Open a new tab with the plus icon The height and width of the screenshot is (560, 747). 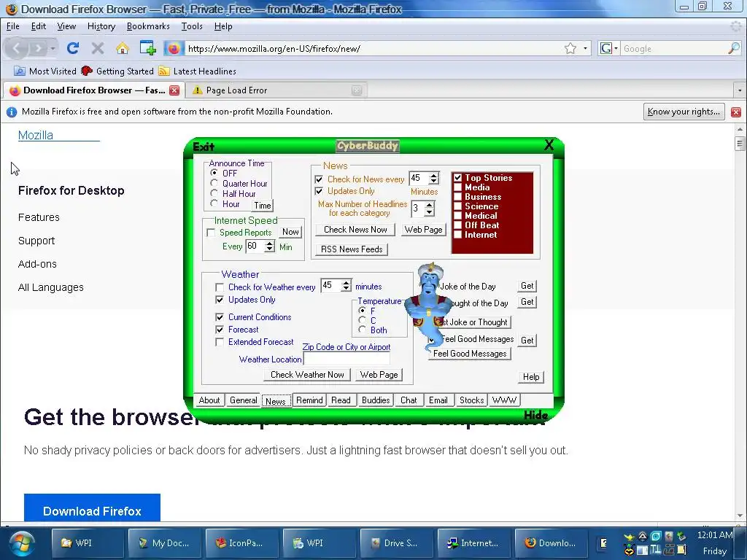pyautogui.click(x=147, y=48)
